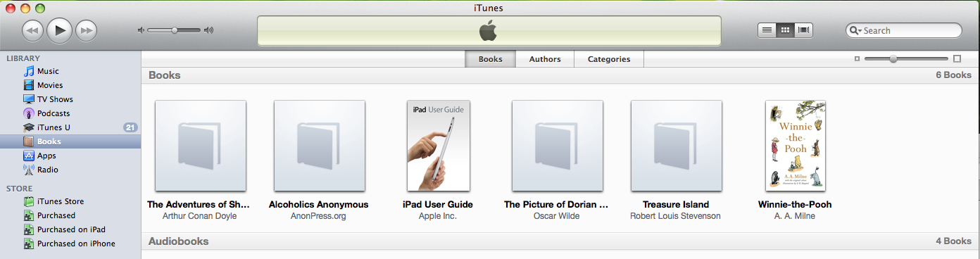Click the search magnifier icon
Image resolution: width=980 pixels, height=259 pixels.
(855, 30)
